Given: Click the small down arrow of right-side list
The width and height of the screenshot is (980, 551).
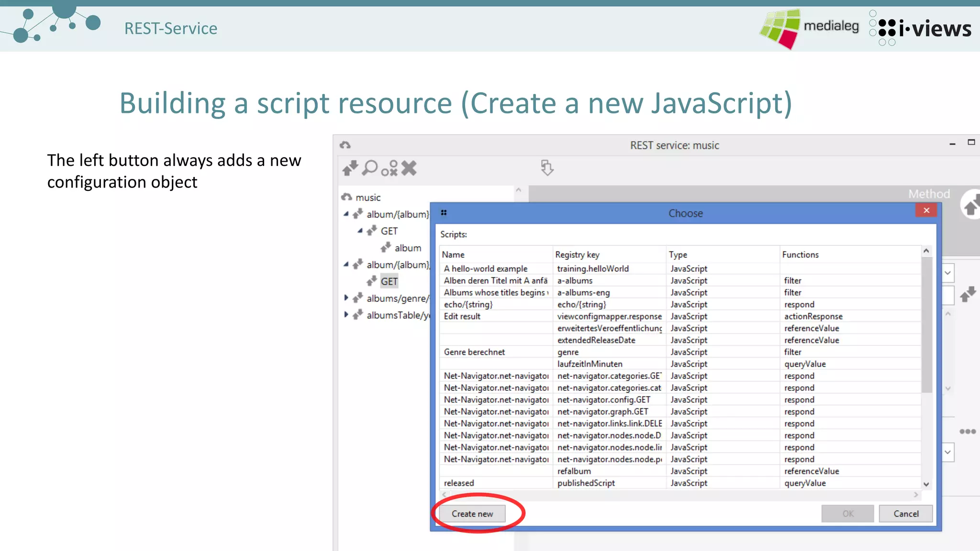Looking at the screenshot, I should (948, 388).
